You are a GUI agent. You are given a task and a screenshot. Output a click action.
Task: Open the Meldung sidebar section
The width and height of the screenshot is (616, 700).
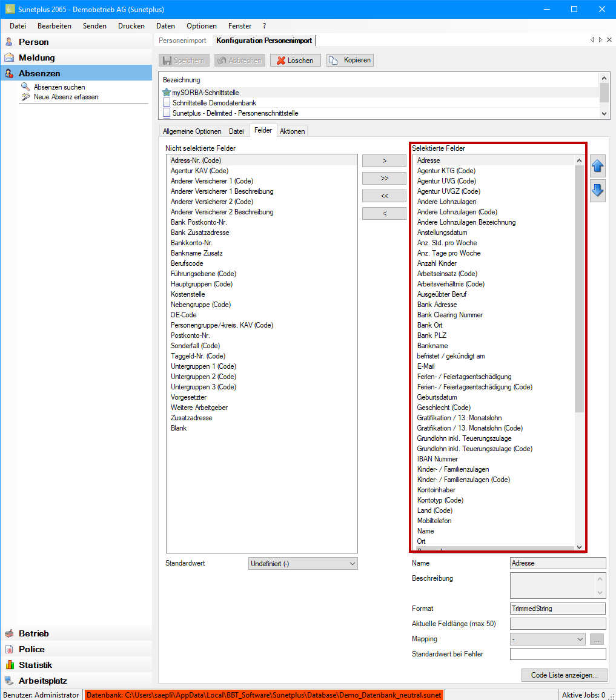(36, 58)
